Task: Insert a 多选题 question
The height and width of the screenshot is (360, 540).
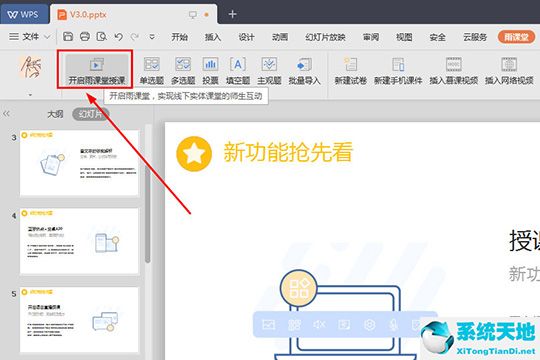Action: 183,71
